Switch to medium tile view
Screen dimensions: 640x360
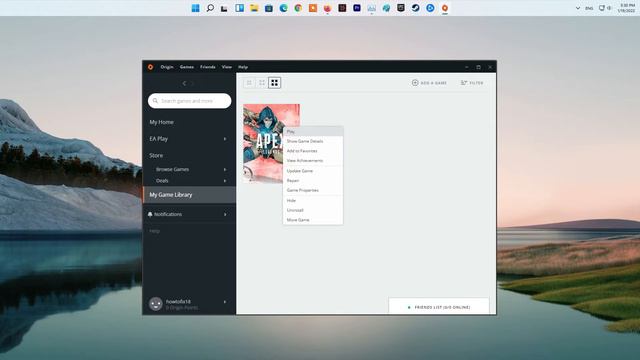pos(262,83)
